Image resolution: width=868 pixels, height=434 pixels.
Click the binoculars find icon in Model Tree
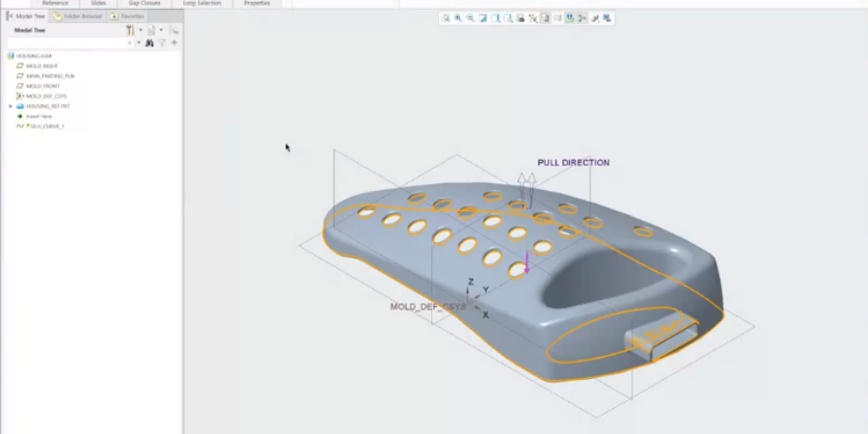click(x=149, y=42)
